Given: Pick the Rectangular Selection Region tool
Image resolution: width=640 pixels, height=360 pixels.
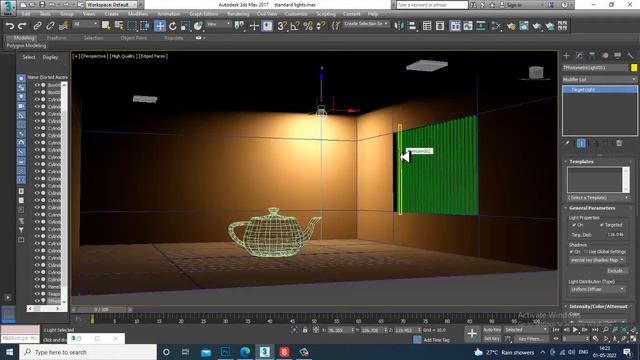Looking at the screenshot, I should coord(132,26).
